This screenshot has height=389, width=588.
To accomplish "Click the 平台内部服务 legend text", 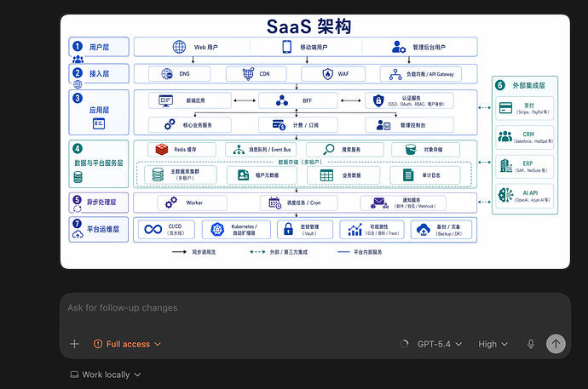I will click(367, 252).
